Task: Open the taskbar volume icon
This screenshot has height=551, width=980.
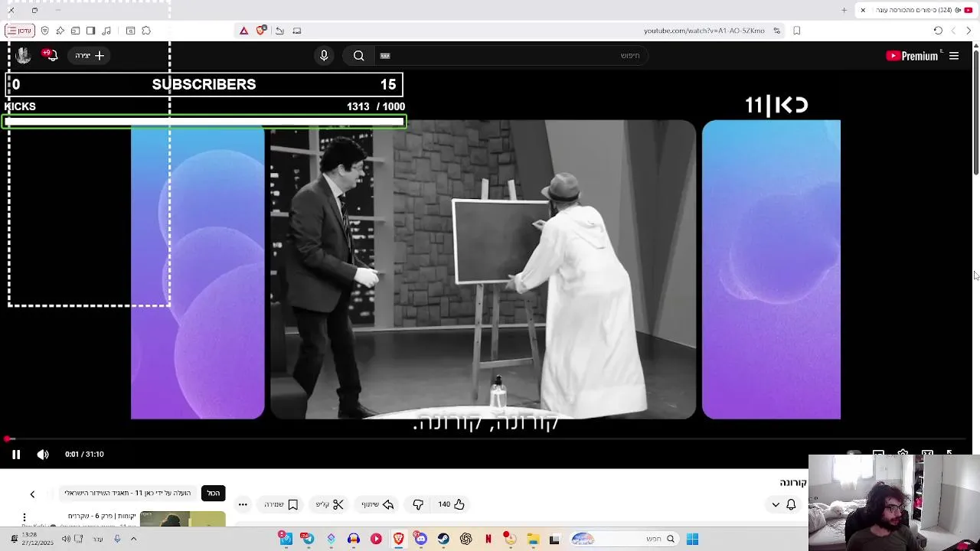Action: pyautogui.click(x=66, y=539)
